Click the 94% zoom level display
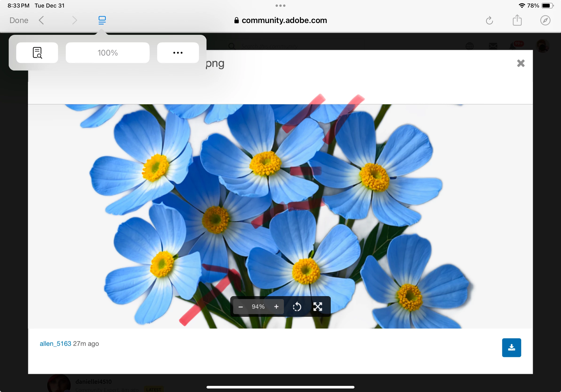561x392 pixels. coord(258,307)
